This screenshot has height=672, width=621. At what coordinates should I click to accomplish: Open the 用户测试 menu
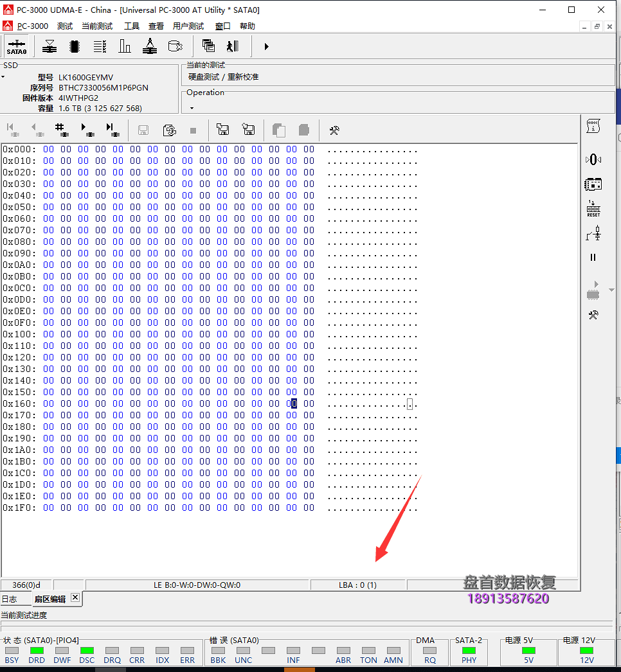click(188, 26)
